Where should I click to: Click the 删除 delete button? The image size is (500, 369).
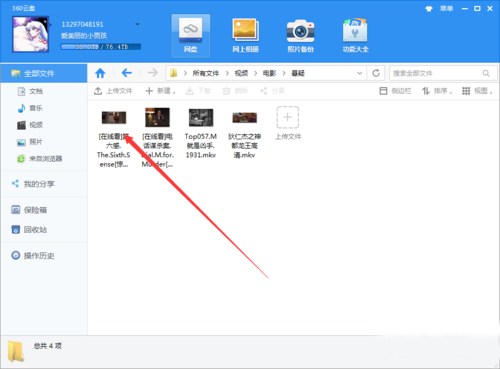click(235, 91)
